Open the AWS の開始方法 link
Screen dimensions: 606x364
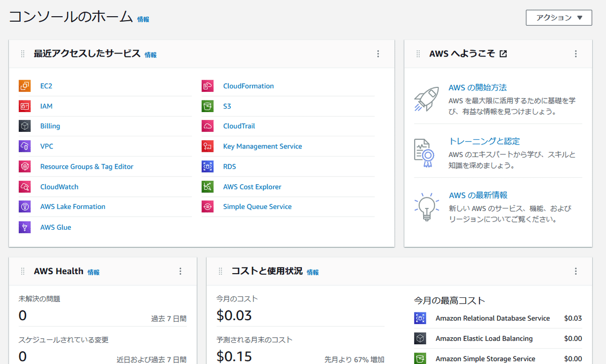(478, 87)
